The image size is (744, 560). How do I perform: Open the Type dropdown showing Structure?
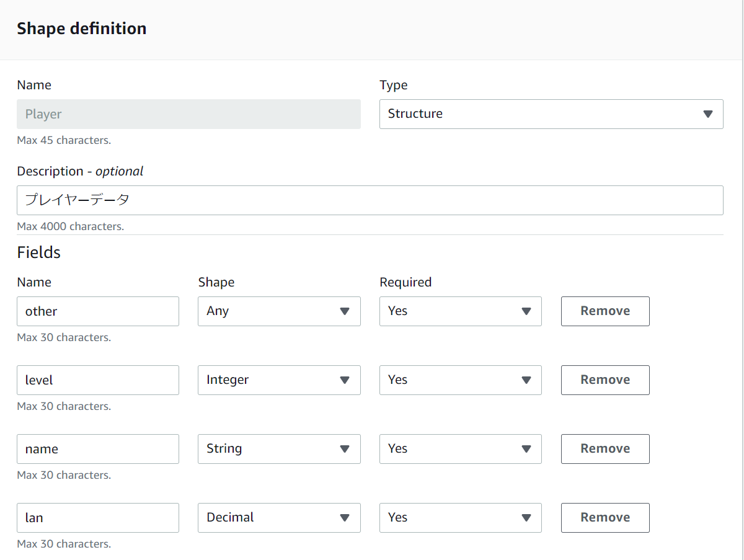coord(551,114)
